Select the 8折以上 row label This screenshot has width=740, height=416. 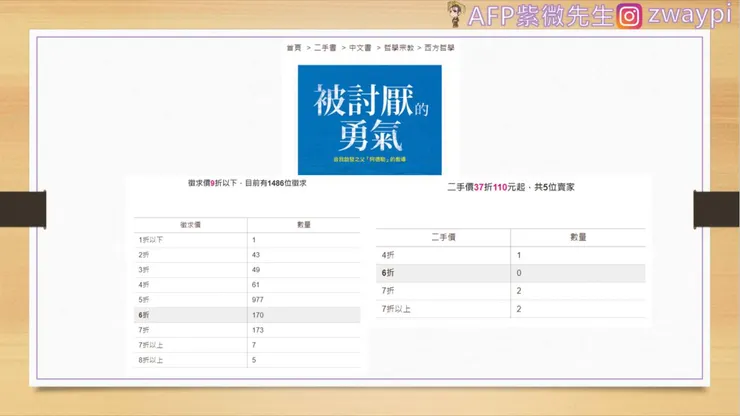point(151,360)
